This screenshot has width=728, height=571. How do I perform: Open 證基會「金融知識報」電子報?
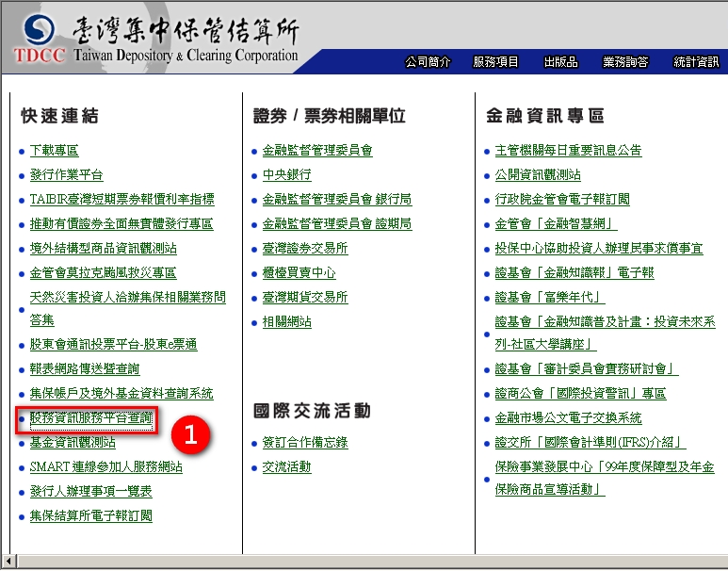pyautogui.click(x=574, y=272)
